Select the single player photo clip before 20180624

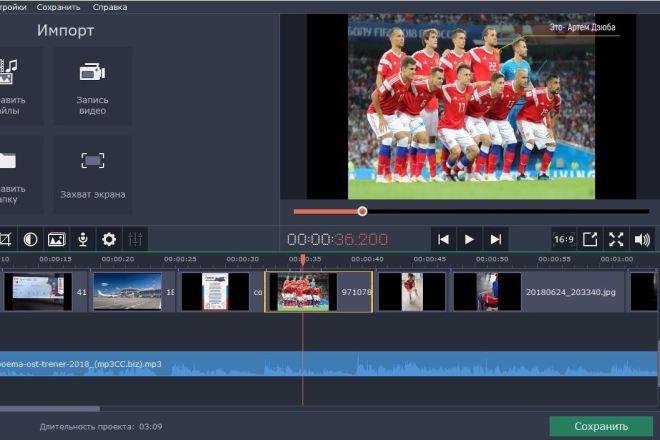click(x=412, y=292)
